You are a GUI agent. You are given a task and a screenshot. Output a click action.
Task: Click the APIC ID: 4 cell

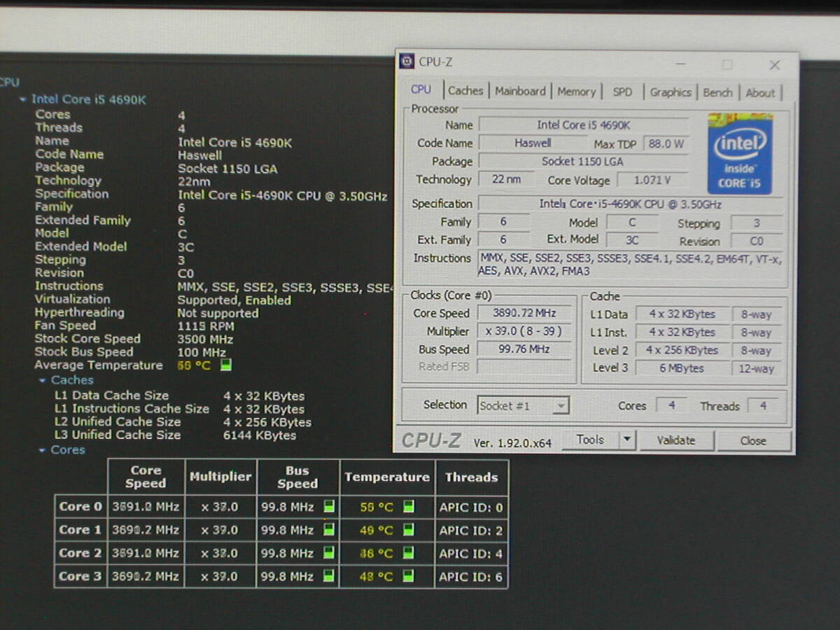coord(471,553)
